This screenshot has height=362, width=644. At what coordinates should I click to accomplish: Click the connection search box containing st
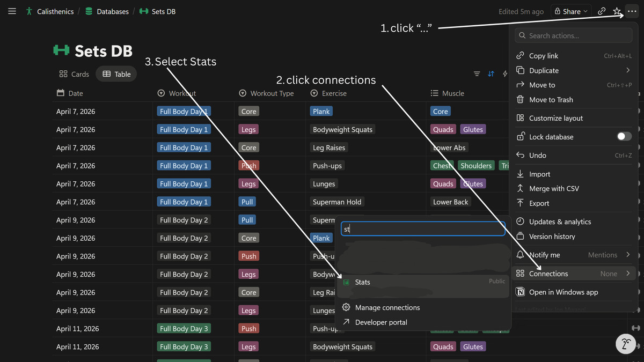click(x=423, y=228)
